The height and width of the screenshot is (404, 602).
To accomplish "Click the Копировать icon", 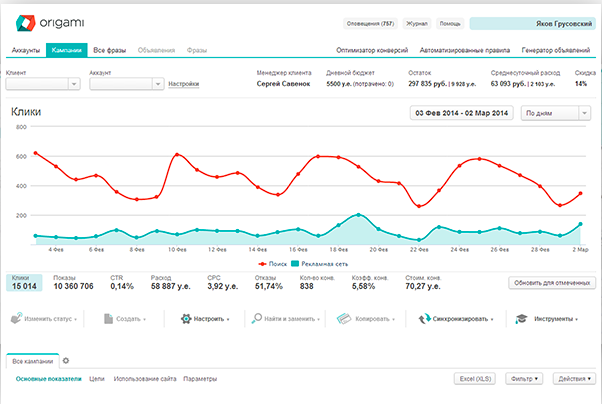I will [345, 319].
